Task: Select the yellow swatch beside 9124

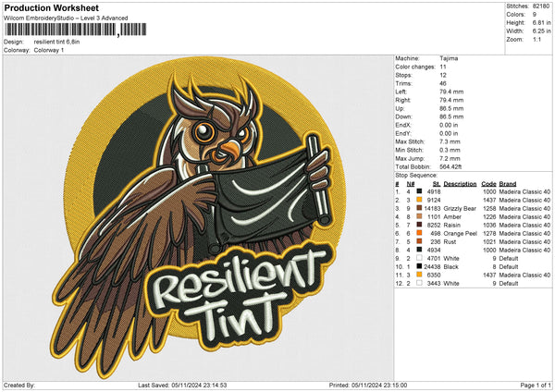Action: coord(419,201)
